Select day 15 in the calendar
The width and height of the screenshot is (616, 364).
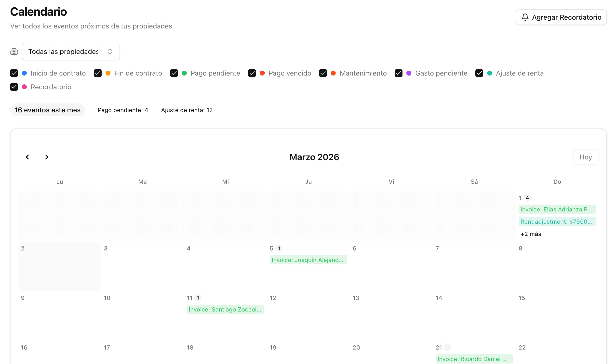point(557,316)
